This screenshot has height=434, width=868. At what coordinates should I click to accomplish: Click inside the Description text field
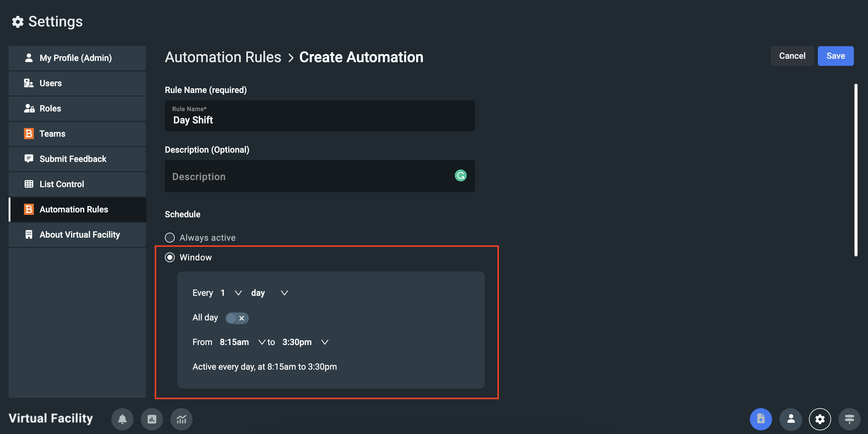click(303, 176)
